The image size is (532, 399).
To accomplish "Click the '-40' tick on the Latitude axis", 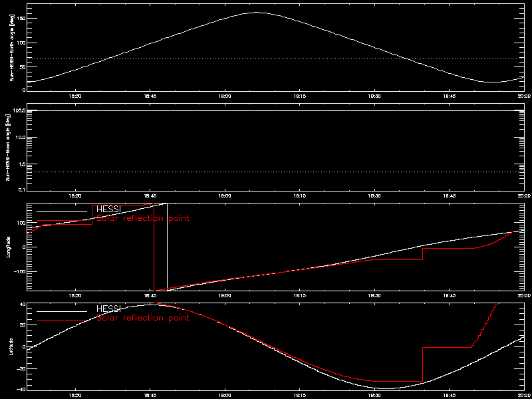I will pos(21,389).
